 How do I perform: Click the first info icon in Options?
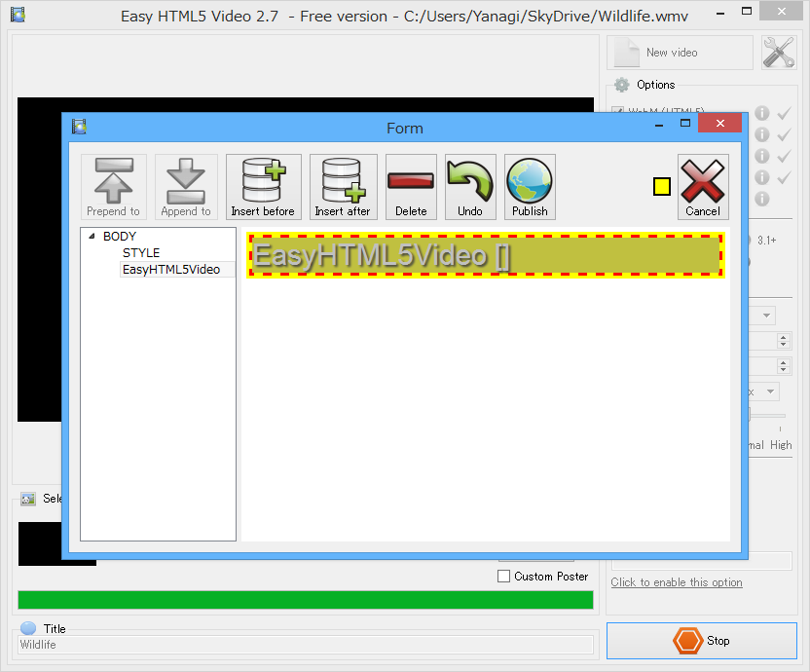tap(762, 113)
